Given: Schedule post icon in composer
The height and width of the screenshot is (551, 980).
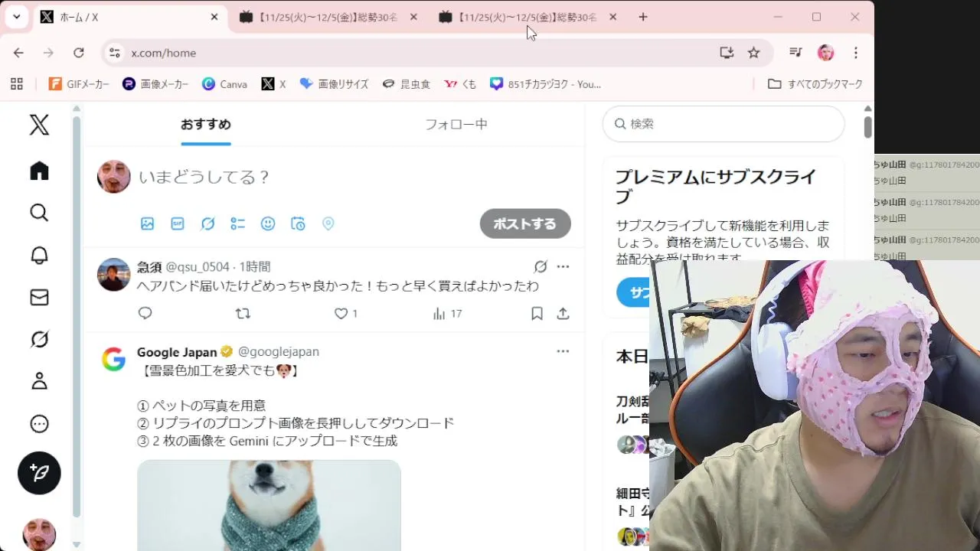Looking at the screenshot, I should click(298, 223).
